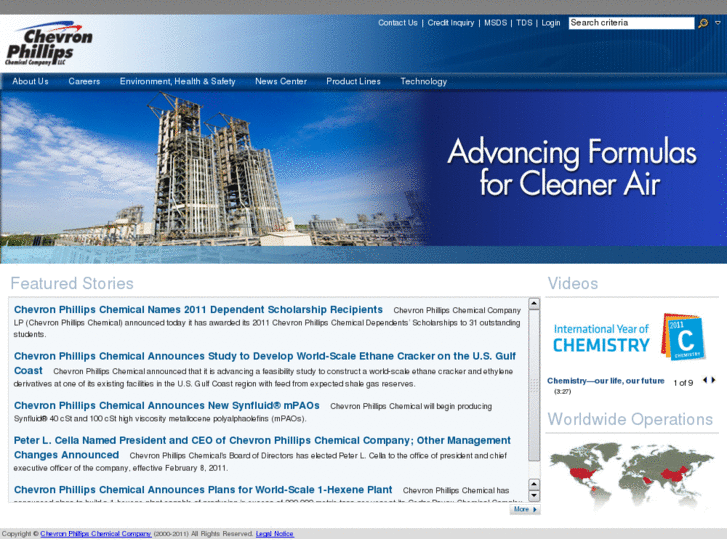
Task: Click the Chevron Phillips logo
Action: (x=49, y=44)
